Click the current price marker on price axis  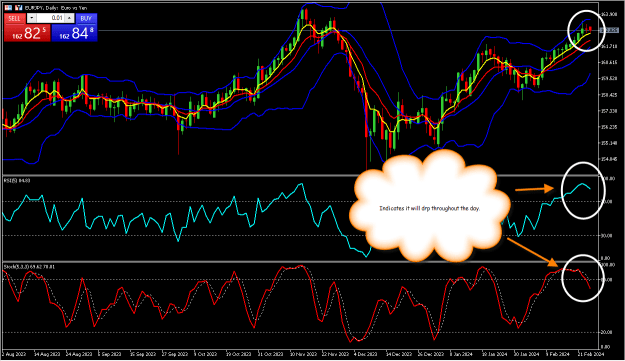tap(609, 30)
